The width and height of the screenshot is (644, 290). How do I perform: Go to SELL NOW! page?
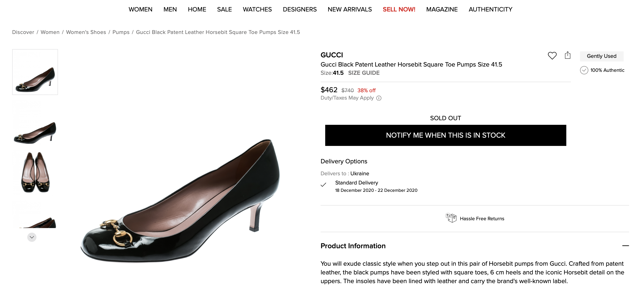click(399, 9)
